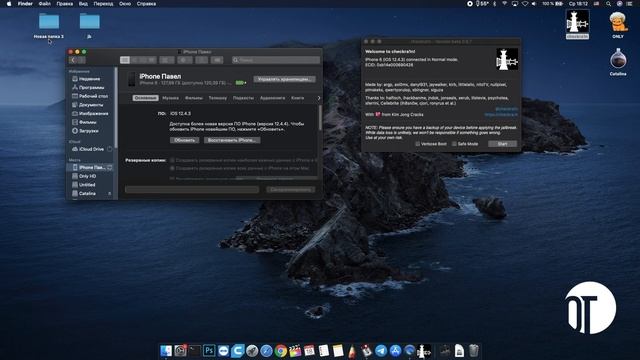Open the checkra1n website link

tap(501, 115)
